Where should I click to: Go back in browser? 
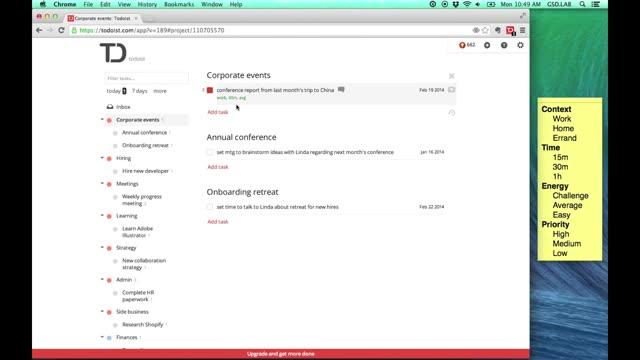[x=39, y=30]
